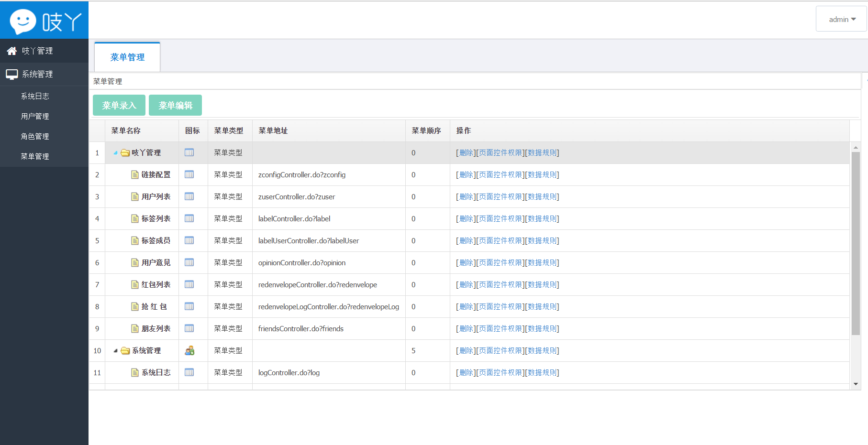Click the 菜单编辑 button

pyautogui.click(x=175, y=105)
